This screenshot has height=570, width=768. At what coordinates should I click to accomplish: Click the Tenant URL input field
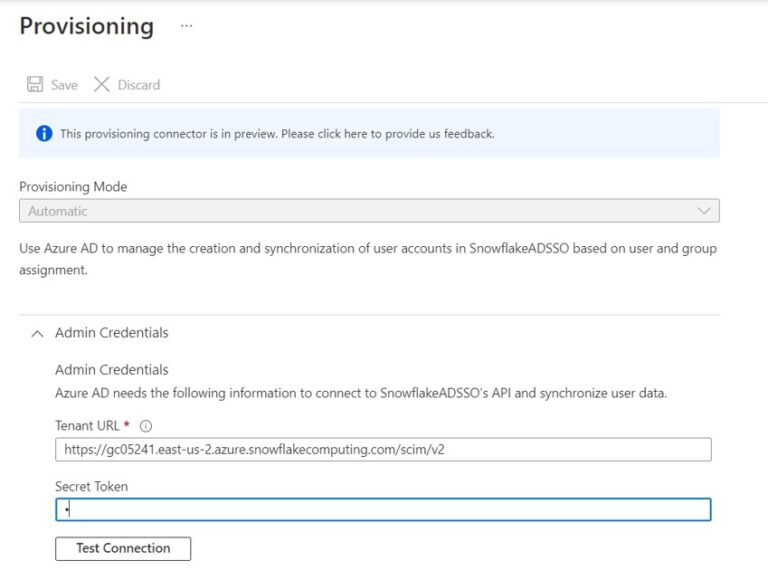click(x=383, y=450)
